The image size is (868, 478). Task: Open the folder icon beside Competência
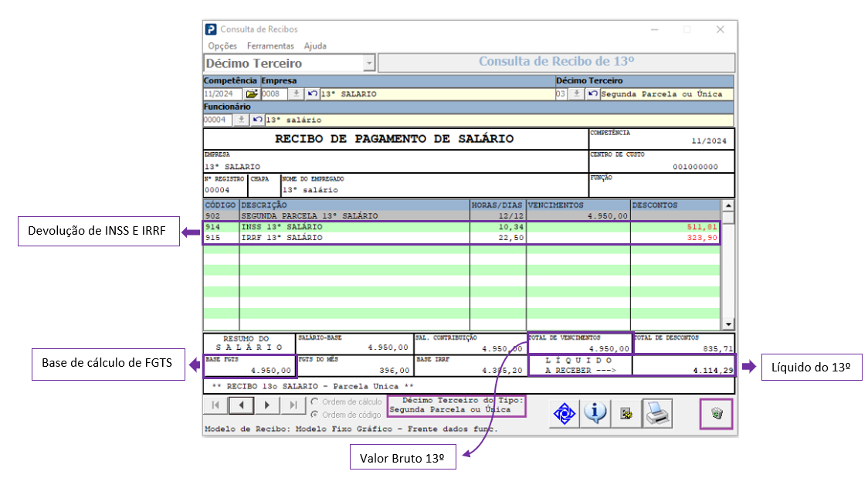[252, 94]
